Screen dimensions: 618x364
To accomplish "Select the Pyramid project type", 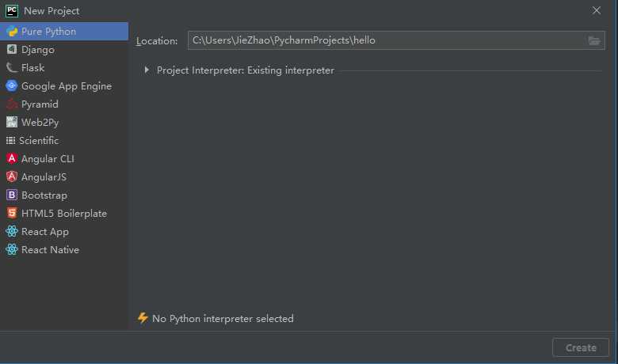I will [64, 104].
